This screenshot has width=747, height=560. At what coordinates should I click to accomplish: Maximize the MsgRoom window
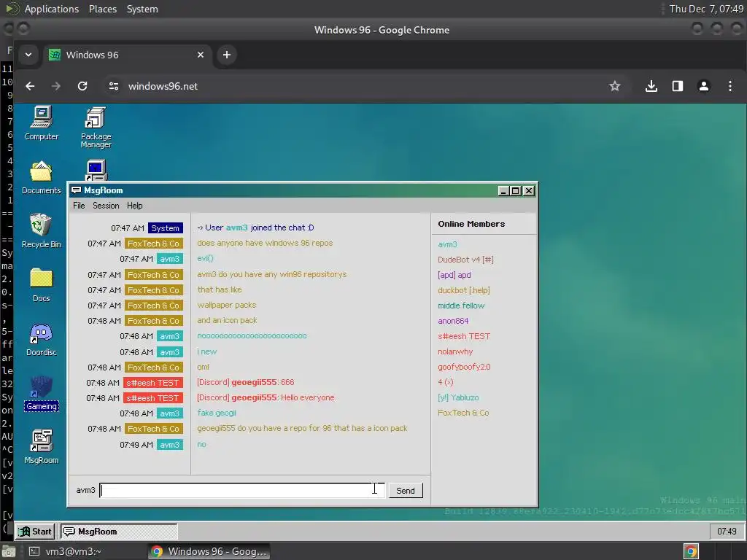click(x=515, y=191)
